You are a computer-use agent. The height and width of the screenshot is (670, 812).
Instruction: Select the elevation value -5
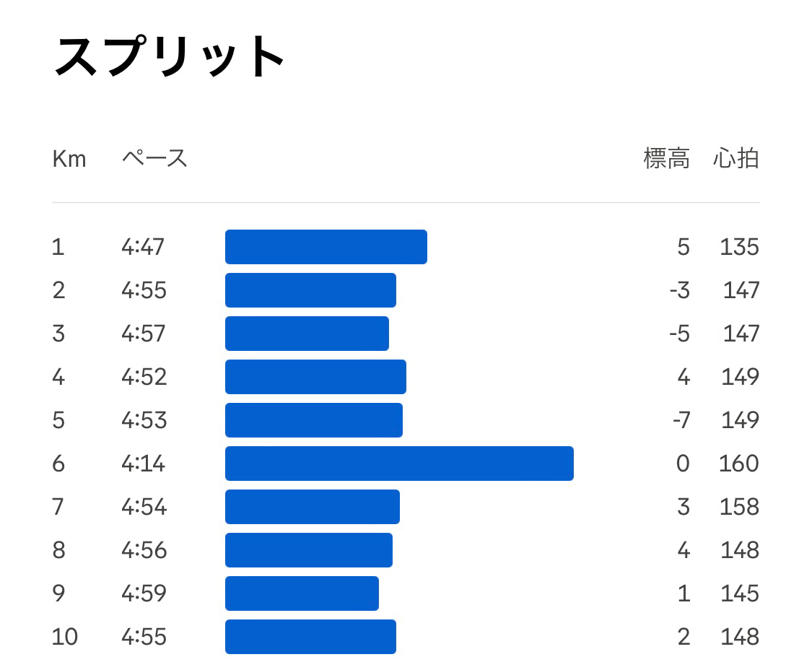point(679,333)
